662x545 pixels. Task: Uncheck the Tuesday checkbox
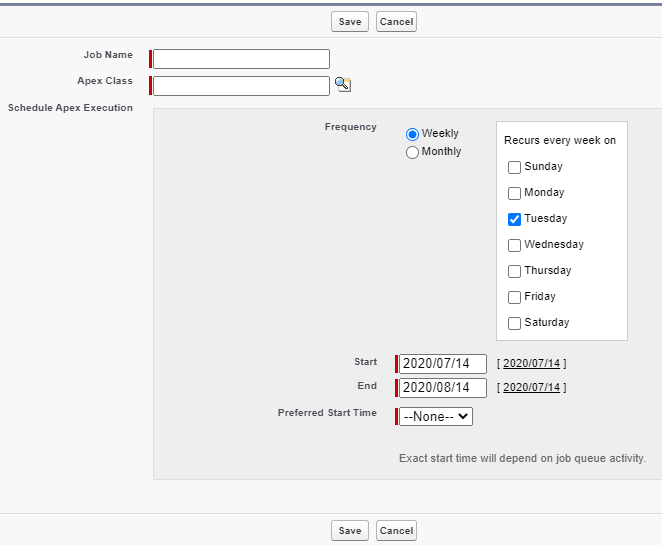point(514,219)
